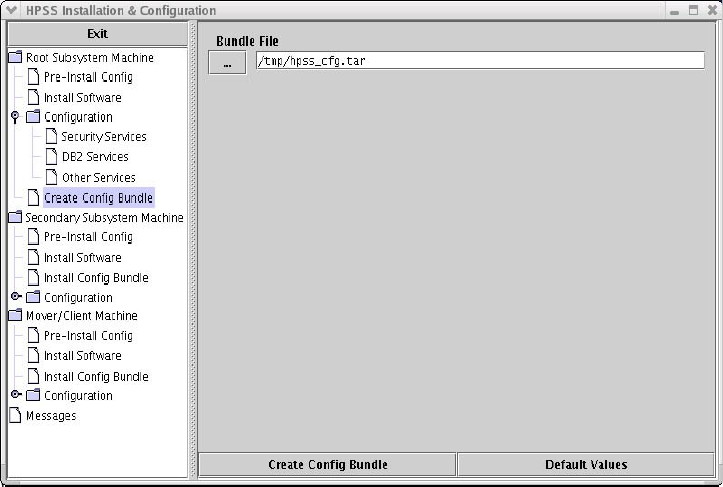Open the window menu icon in title bar
The width and height of the screenshot is (723, 487).
point(11,10)
